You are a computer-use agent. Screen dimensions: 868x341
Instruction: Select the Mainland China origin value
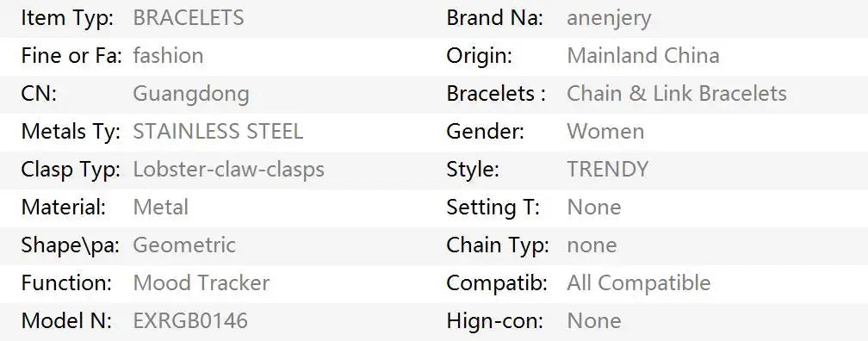pos(643,55)
